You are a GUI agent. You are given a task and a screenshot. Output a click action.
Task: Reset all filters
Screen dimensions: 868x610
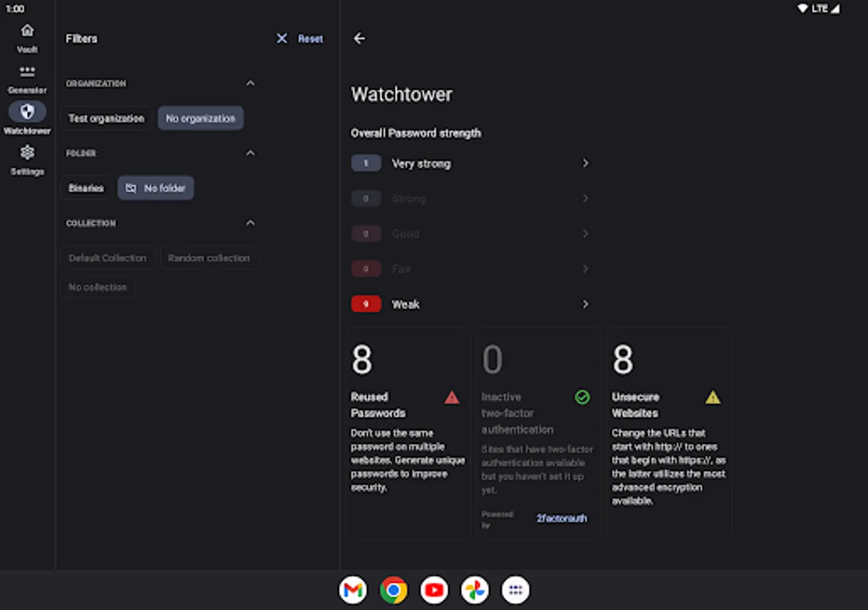(311, 39)
